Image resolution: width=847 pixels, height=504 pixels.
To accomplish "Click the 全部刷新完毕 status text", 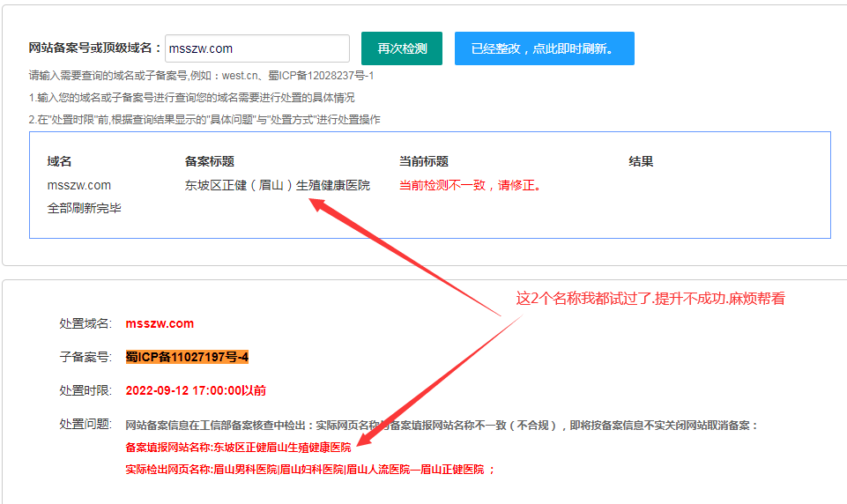I will 84,209.
